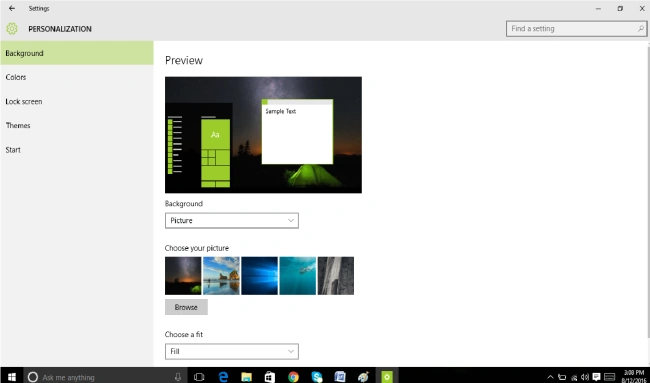Open File Explorer from the taskbar

pos(247,377)
